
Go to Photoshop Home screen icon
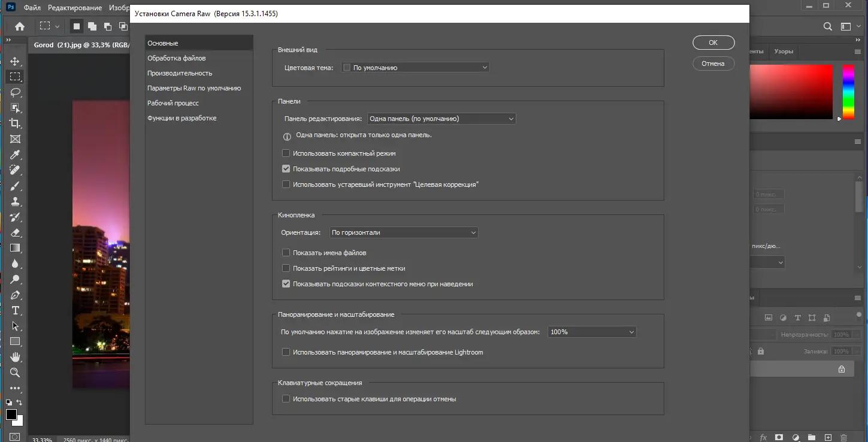pos(20,26)
